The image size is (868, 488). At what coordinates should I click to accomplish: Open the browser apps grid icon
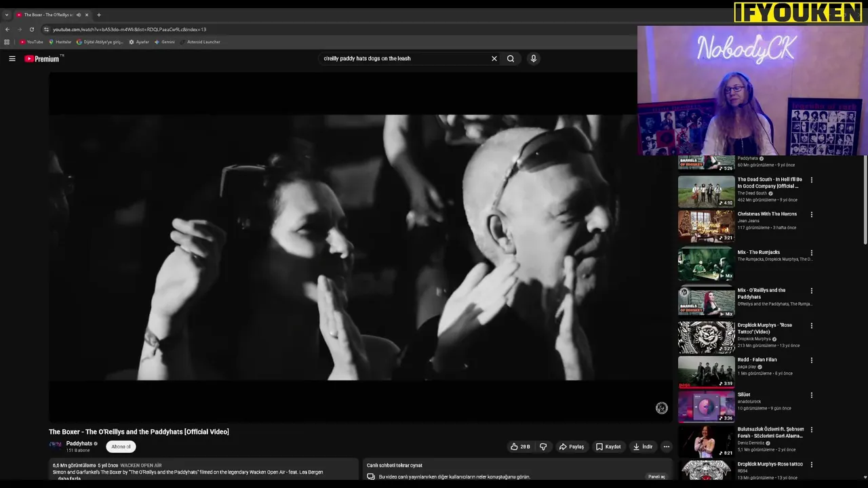[x=7, y=42]
